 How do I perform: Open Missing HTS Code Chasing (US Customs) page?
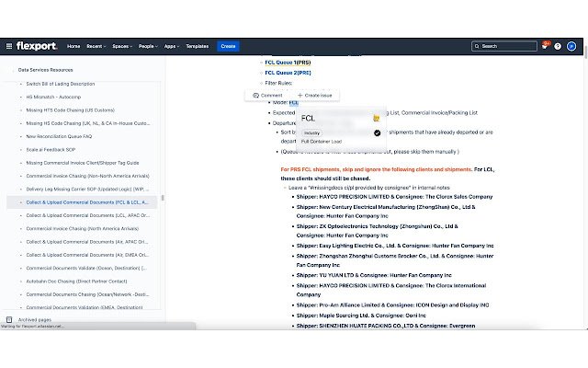[x=71, y=110]
